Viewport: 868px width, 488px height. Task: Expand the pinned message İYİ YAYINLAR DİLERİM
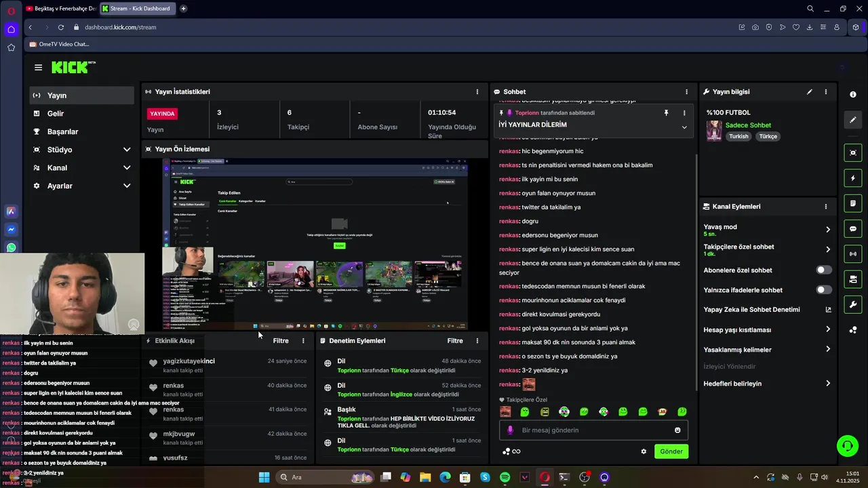tap(684, 127)
